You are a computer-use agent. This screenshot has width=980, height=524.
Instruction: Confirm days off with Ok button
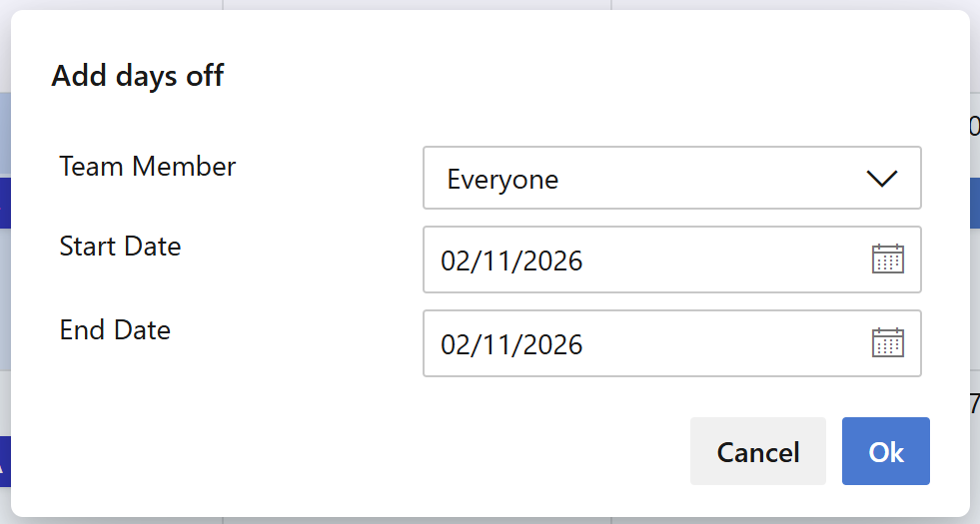[885, 451]
